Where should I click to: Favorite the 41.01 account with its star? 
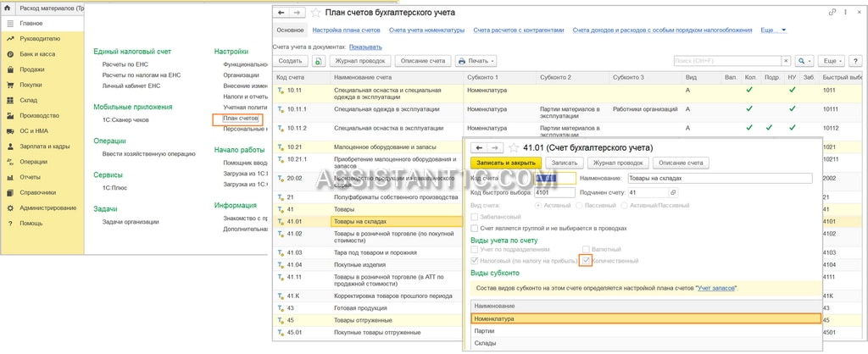click(514, 147)
